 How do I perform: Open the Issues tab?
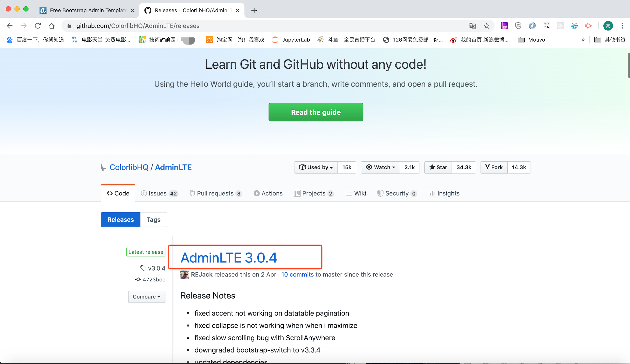159,193
